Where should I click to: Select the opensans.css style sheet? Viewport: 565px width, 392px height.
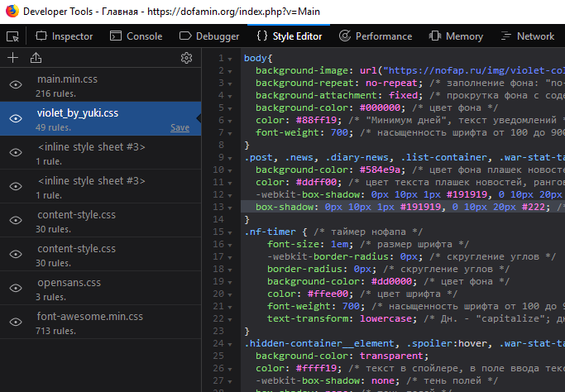pyautogui.click(x=69, y=283)
